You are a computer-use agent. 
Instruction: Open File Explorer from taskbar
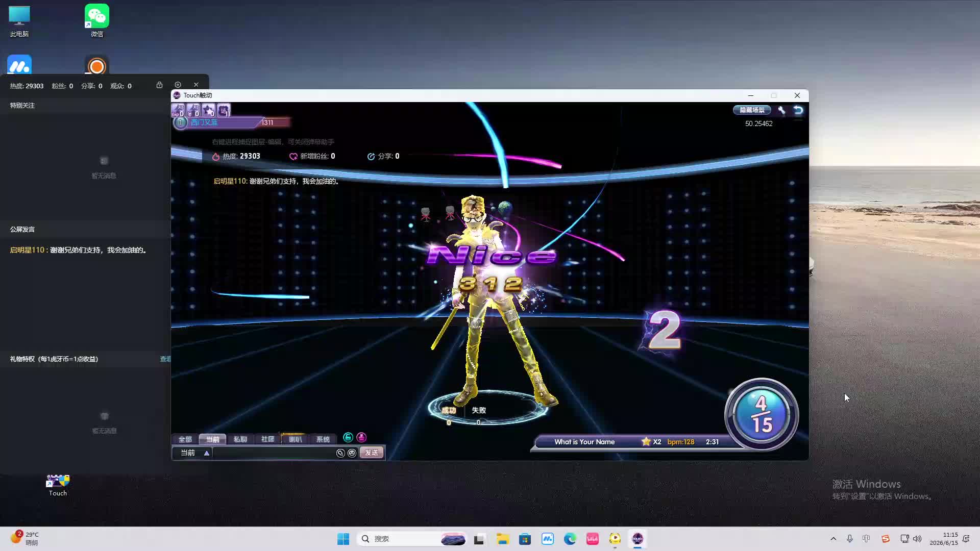(x=503, y=539)
